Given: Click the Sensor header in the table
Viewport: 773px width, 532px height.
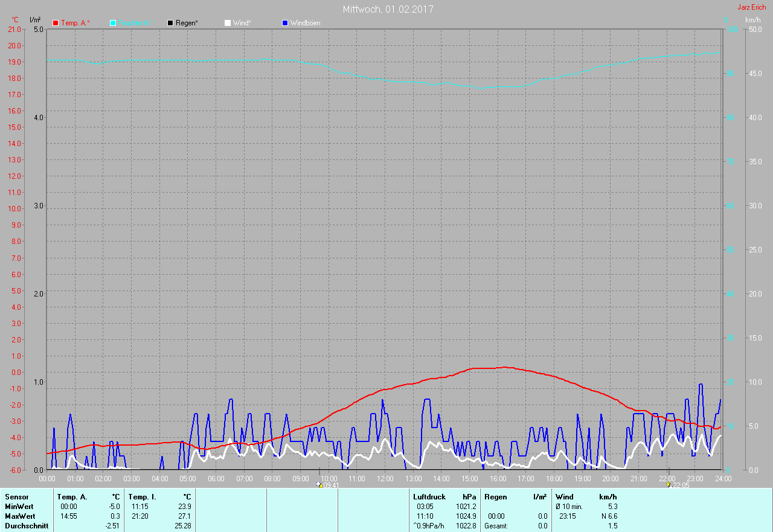Looking at the screenshot, I should [x=16, y=497].
